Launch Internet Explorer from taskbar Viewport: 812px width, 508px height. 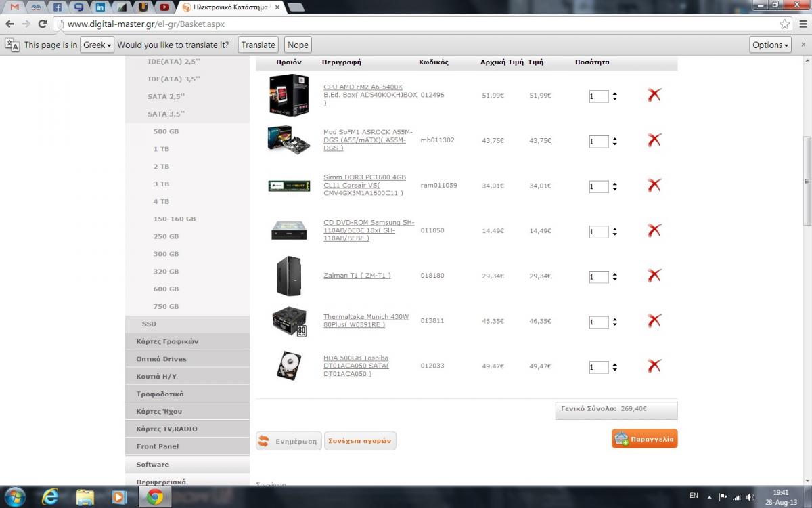50,496
